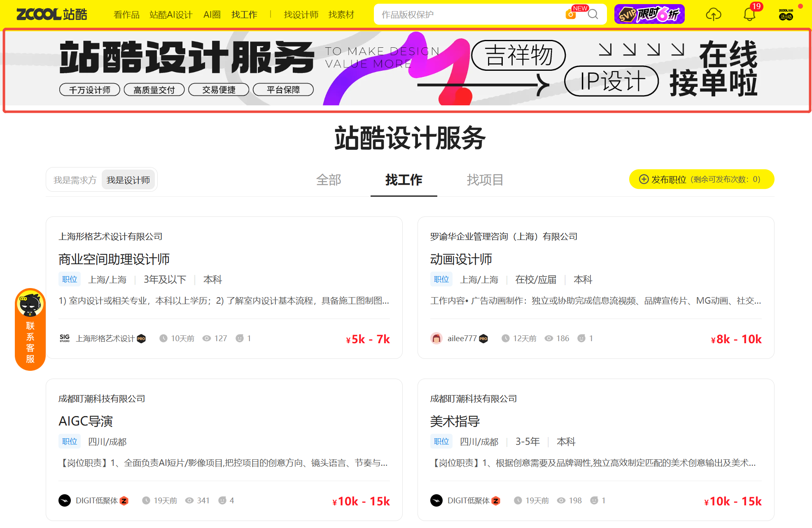Click company 罗谕华企业管理咨询（上海）有限公司

[x=504, y=237]
